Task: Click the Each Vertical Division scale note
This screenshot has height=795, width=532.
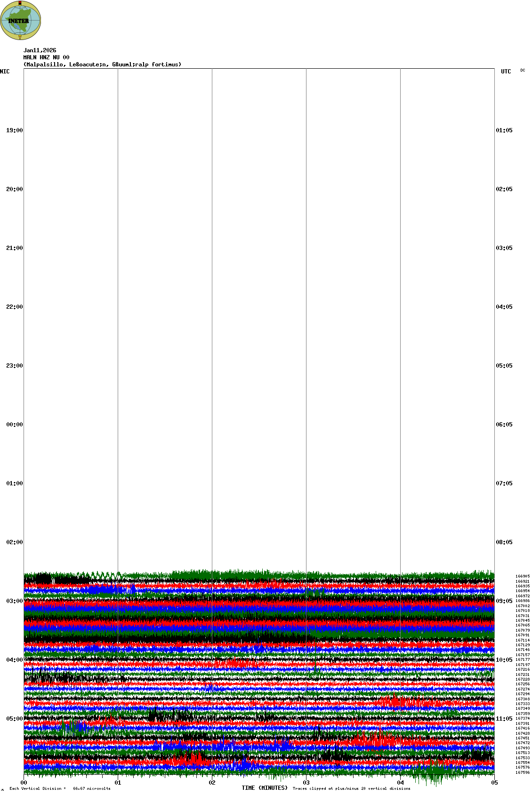Action: coord(60,788)
